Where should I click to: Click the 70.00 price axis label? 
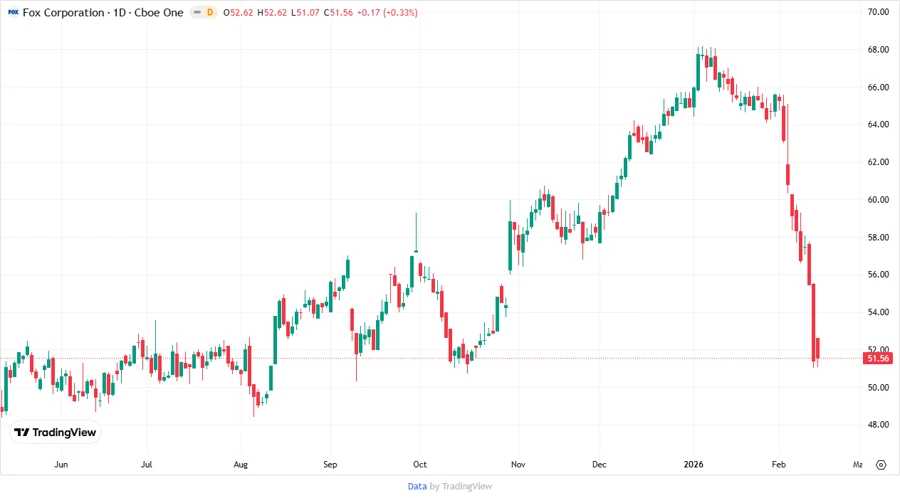click(878, 12)
